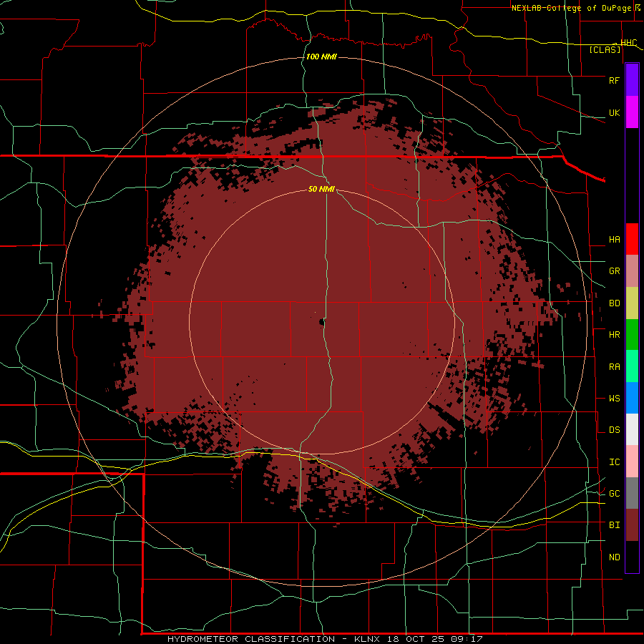Click the 'IC' legend label
This screenshot has height=644, width=644.
614,462
